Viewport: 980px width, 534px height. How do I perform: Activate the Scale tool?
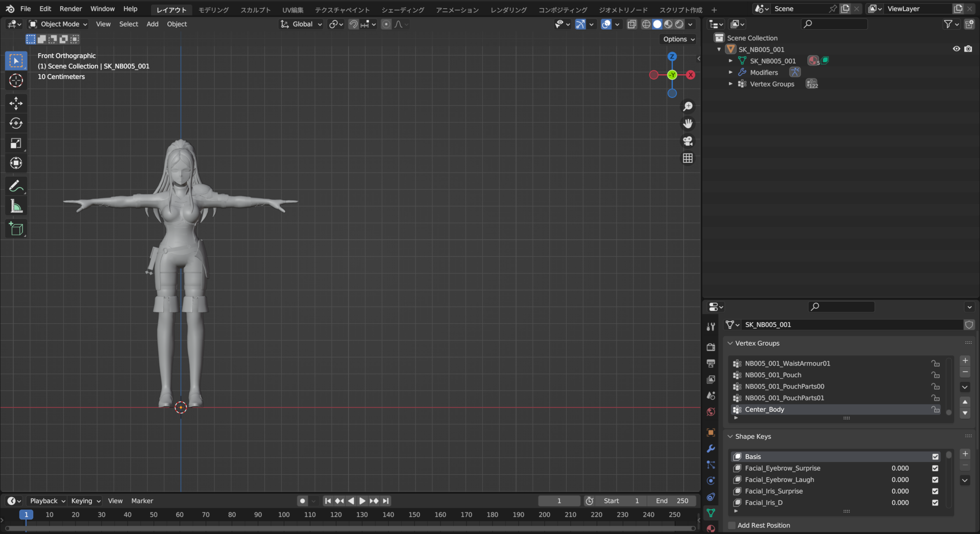[x=16, y=143]
